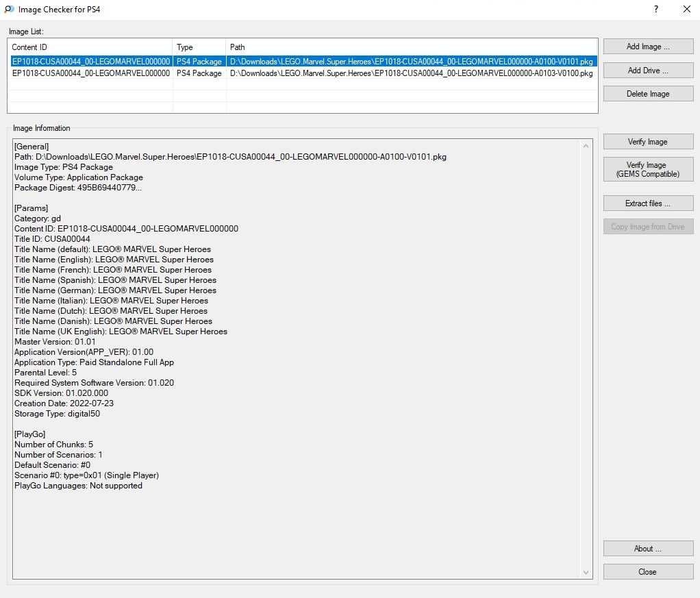Click the Scenario #0 Single Player line
Screen dimensions: 700x598
tap(86, 475)
